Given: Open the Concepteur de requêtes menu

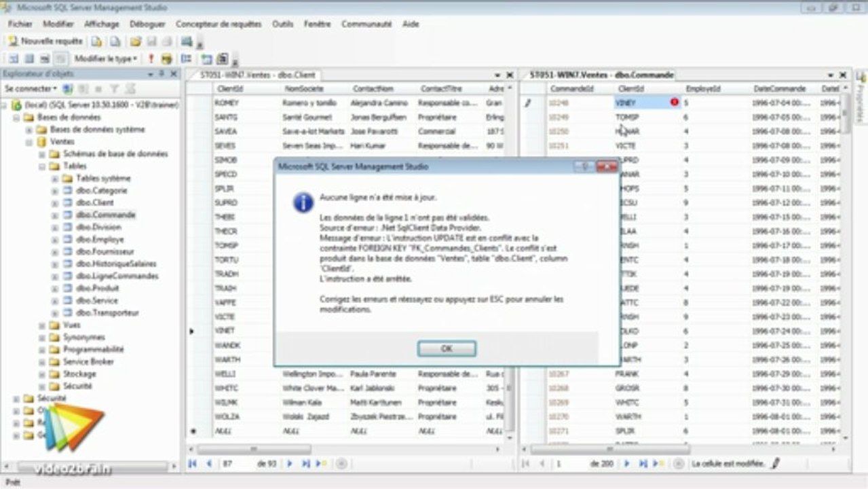Looking at the screenshot, I should click(219, 24).
